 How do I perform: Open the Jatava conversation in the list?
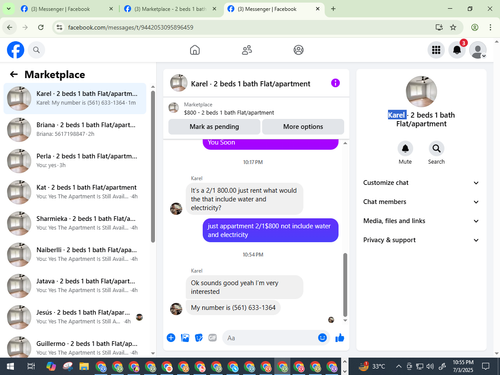pyautogui.click(x=75, y=286)
